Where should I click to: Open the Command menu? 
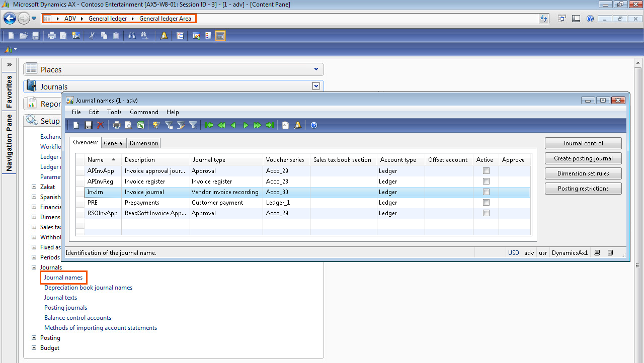pyautogui.click(x=144, y=112)
